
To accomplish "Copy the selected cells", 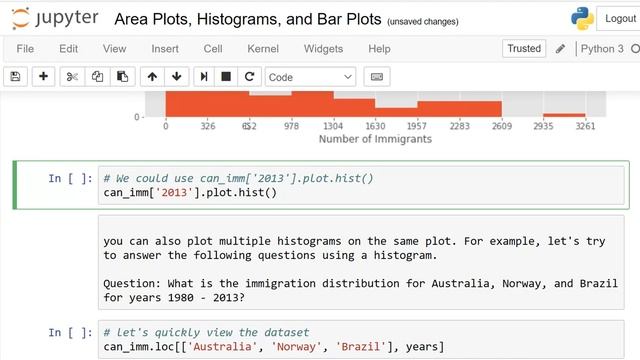I will (98, 77).
